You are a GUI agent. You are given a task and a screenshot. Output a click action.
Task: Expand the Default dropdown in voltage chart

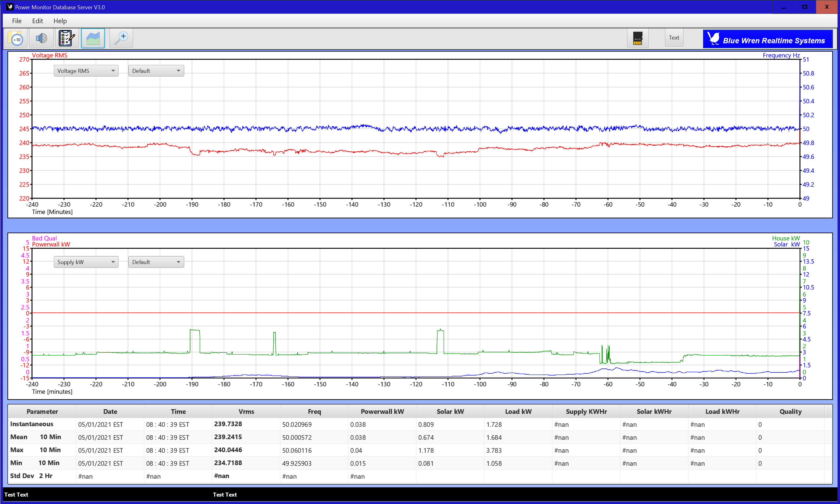pos(156,71)
